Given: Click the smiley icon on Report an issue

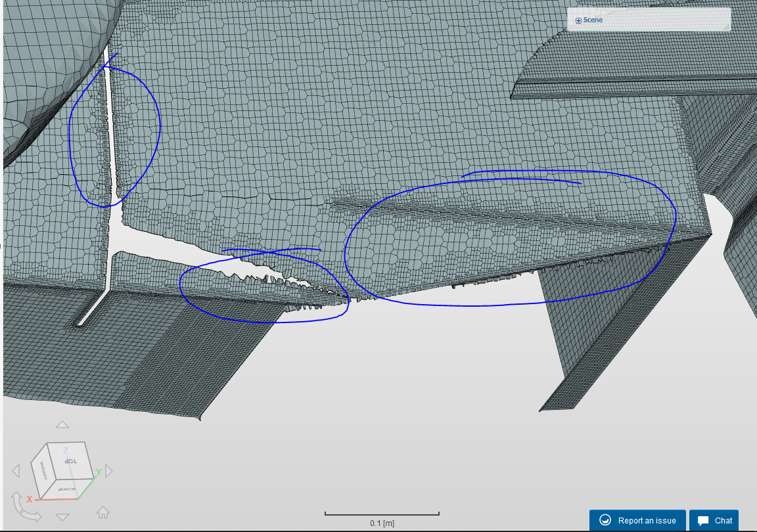Looking at the screenshot, I should (606, 521).
